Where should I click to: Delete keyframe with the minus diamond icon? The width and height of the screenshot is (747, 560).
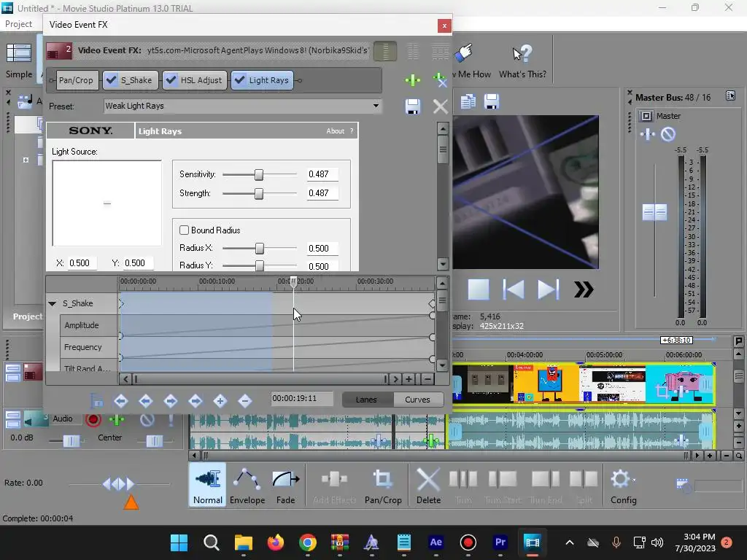[245, 401]
